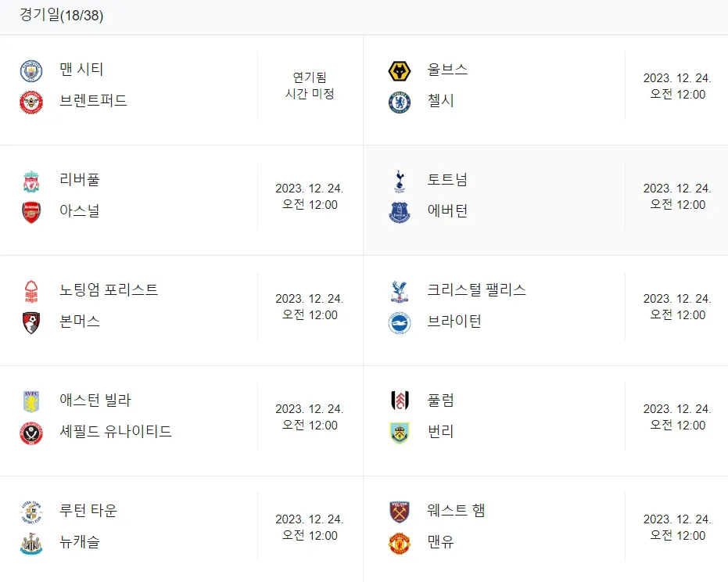The image size is (728, 582).
Task: Open the 본머스 team name link
Action: tap(80, 321)
